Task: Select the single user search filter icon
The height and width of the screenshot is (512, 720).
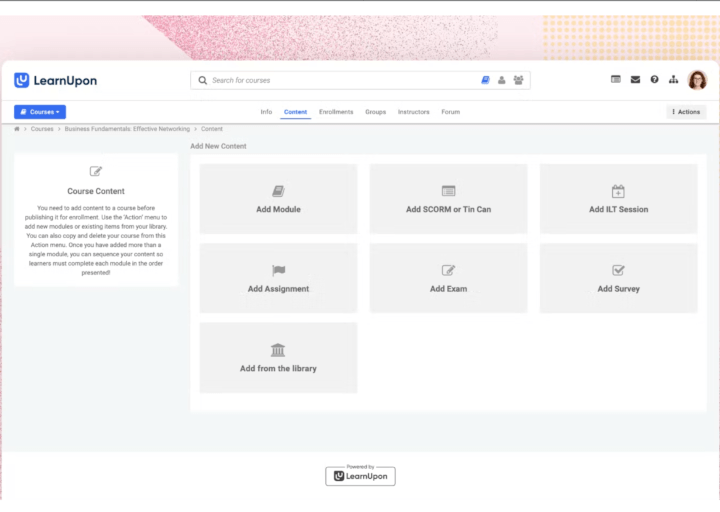Action: pyautogui.click(x=502, y=80)
